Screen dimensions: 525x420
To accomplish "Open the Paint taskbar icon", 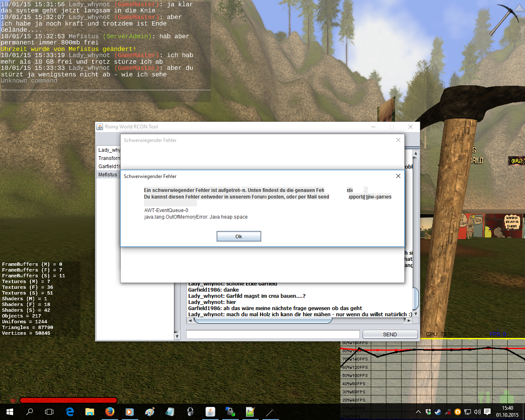I will click(150, 412).
